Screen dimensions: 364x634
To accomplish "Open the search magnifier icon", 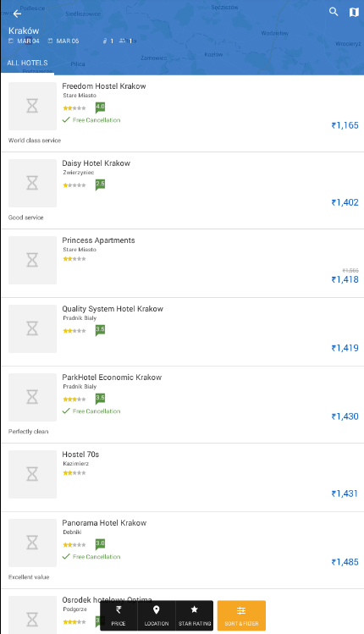I will [334, 12].
